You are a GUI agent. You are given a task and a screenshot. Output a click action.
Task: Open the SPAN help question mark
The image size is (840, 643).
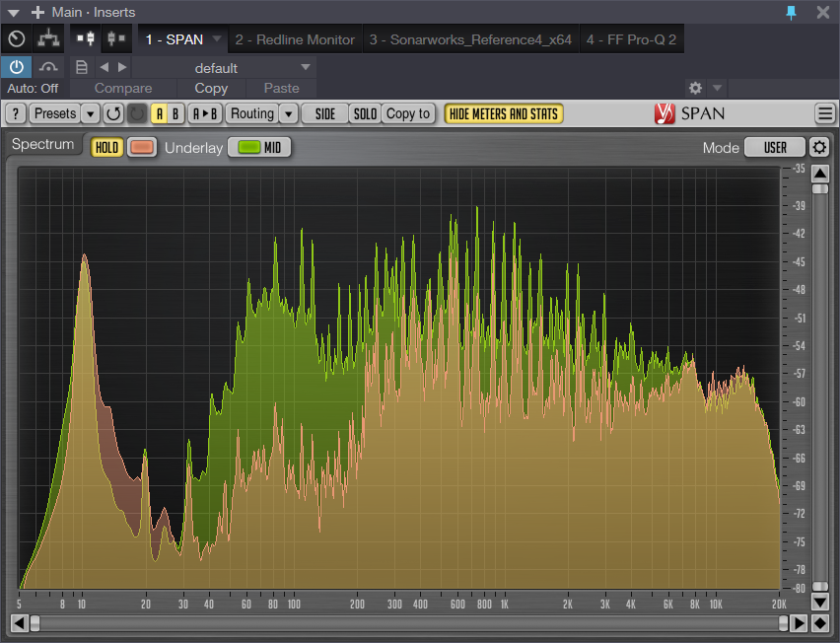pos(16,113)
